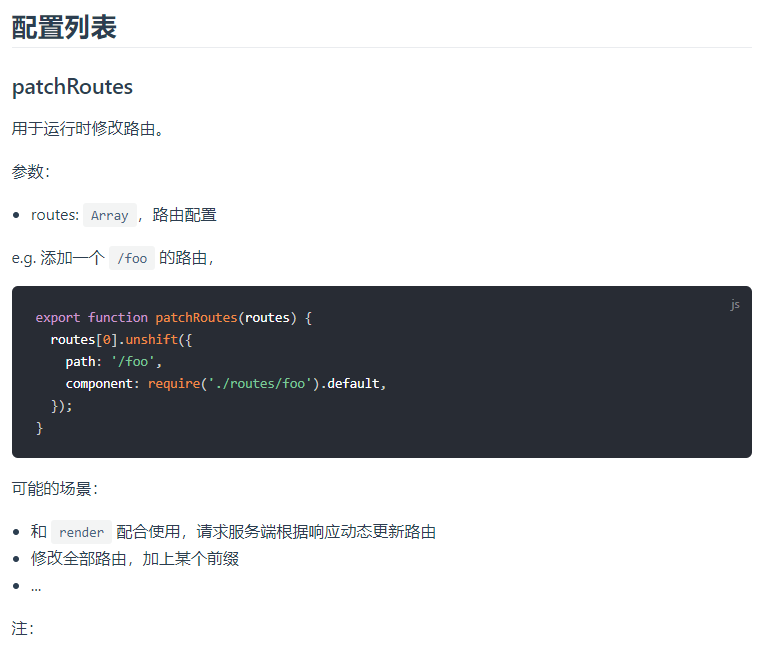
Task: Click the 参数: label
Action: [31, 172]
